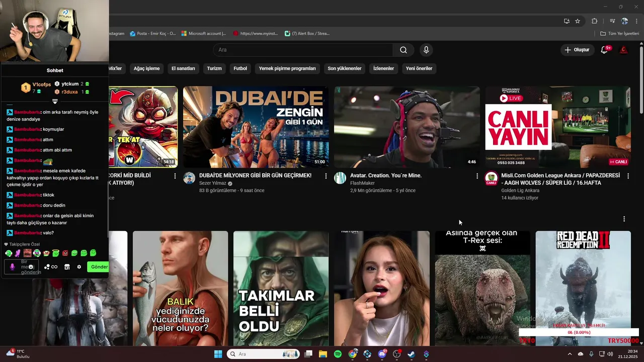Open emoji picker in chat input
The width and height of the screenshot is (644, 362).
[x=31, y=267]
